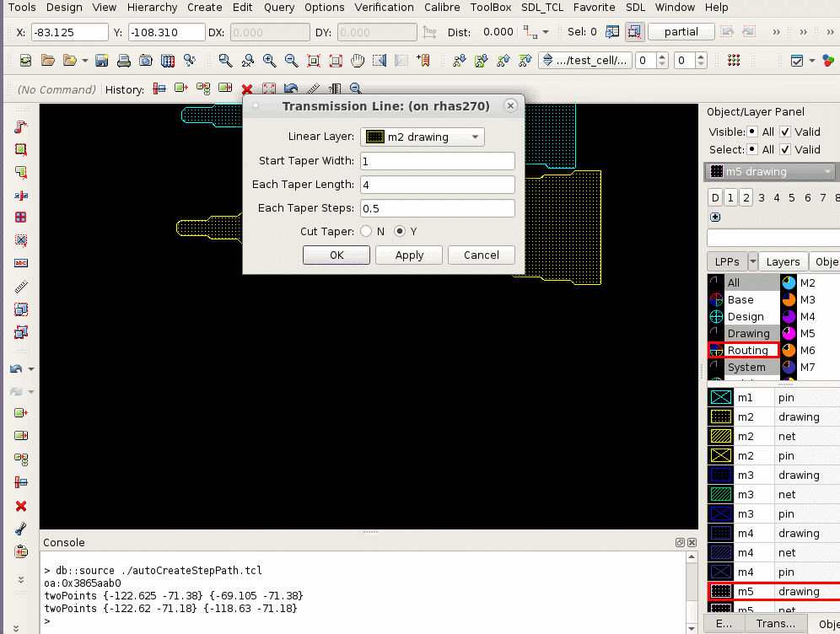The image size is (840, 634).
Task: Click the red X icon in History bar
Action: [x=247, y=89]
